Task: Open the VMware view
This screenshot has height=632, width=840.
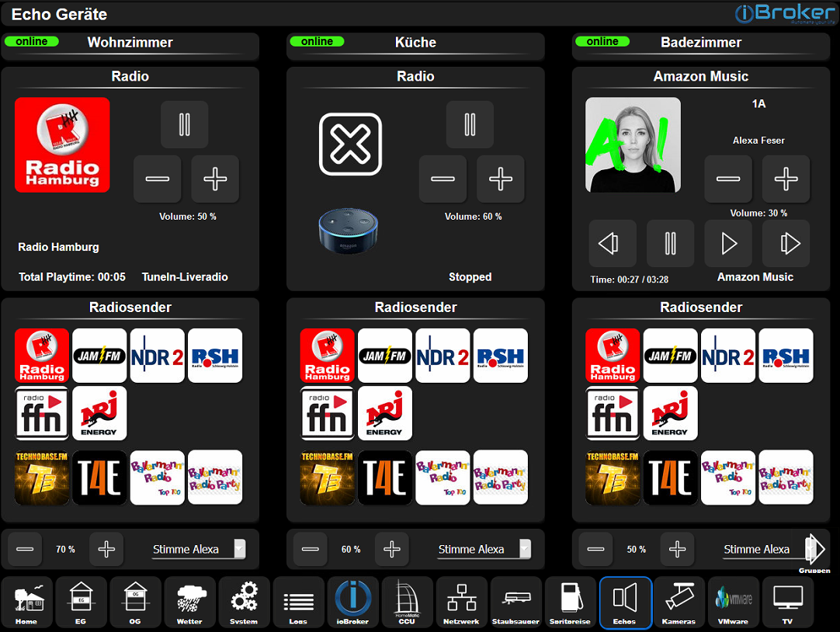Action: (734, 602)
